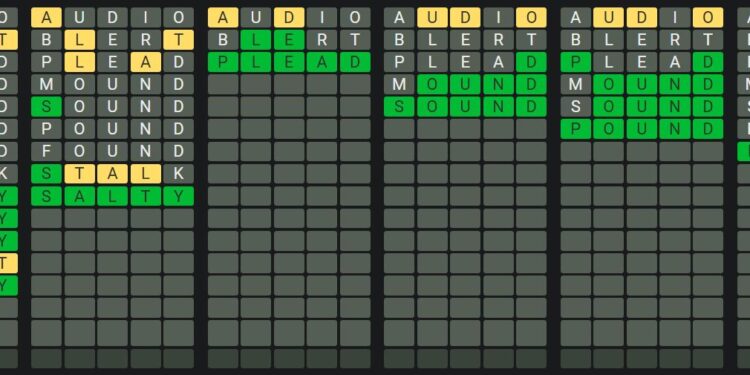This screenshot has width=750, height=375.
Task: Click yellow D in AUDIO row of PLEAD-solved board
Action: pyautogui.click(x=289, y=18)
